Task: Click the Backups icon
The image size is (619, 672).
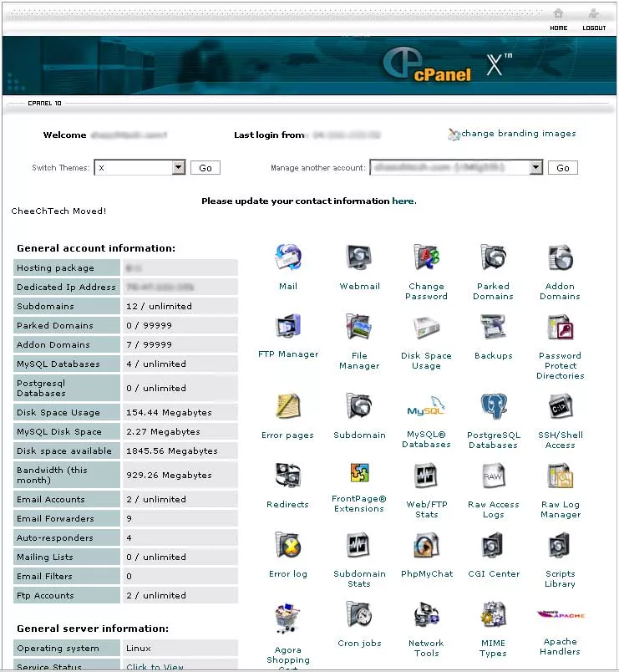Action: point(493,327)
